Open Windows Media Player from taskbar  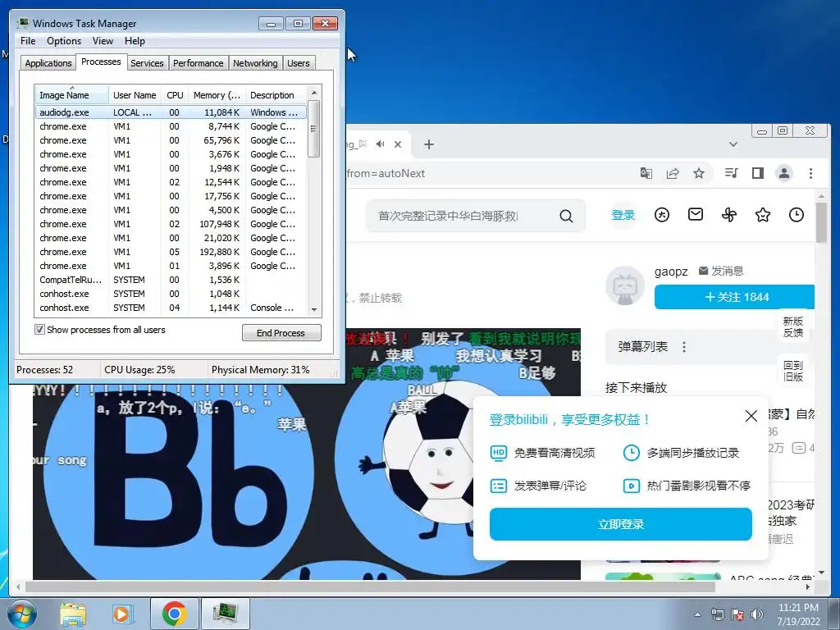pyautogui.click(x=122, y=614)
